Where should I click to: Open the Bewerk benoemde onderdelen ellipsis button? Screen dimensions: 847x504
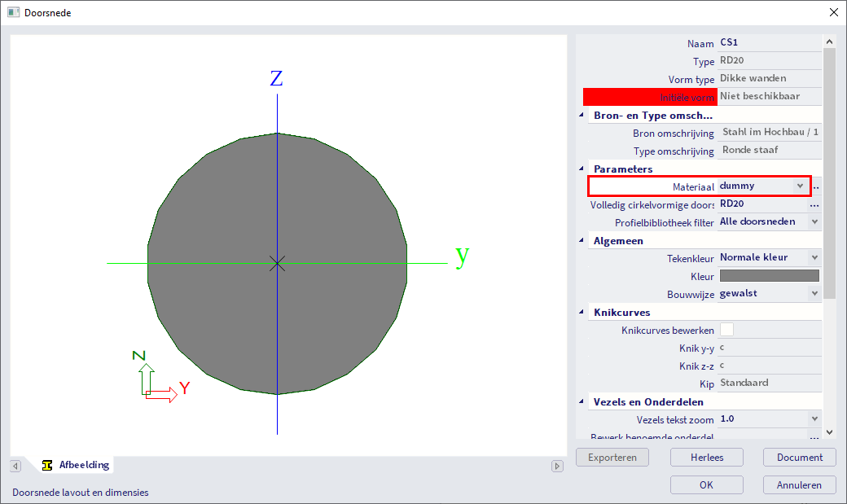(x=815, y=436)
